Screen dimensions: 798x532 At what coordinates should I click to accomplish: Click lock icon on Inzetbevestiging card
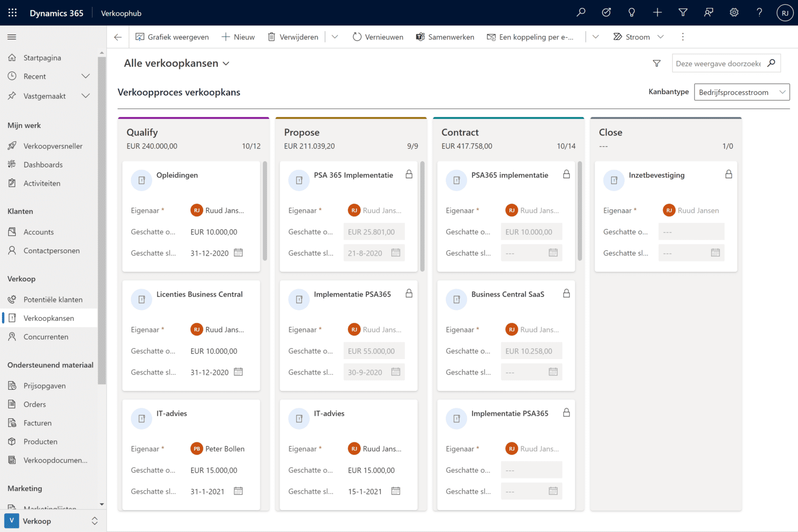[729, 174]
